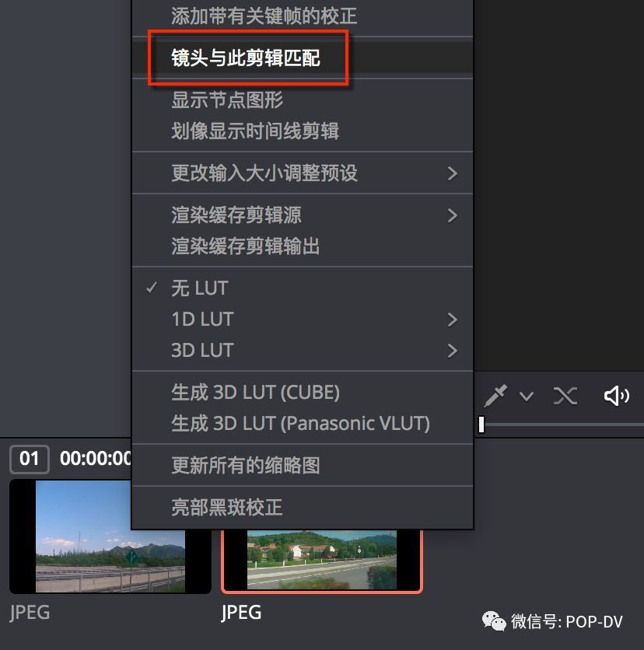Viewport: 644px width, 650px height.
Task: Expand the 3D LUT submenu
Action: 303,351
